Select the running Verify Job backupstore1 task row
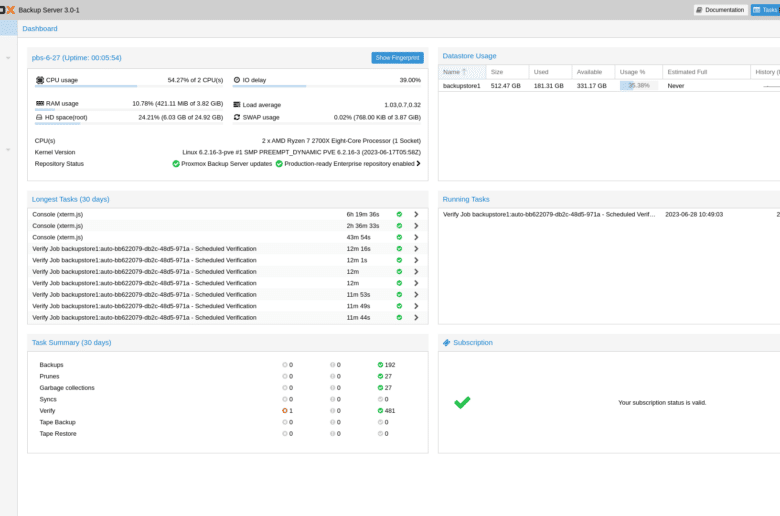 (x=611, y=214)
